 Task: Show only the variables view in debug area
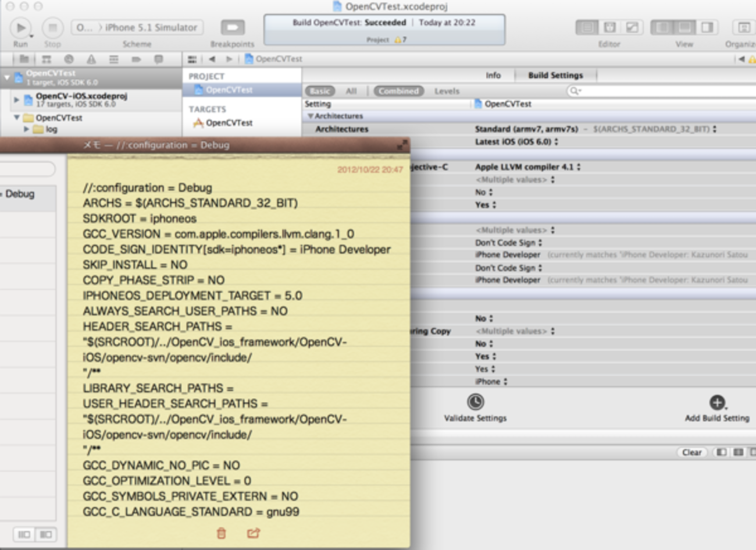722,452
